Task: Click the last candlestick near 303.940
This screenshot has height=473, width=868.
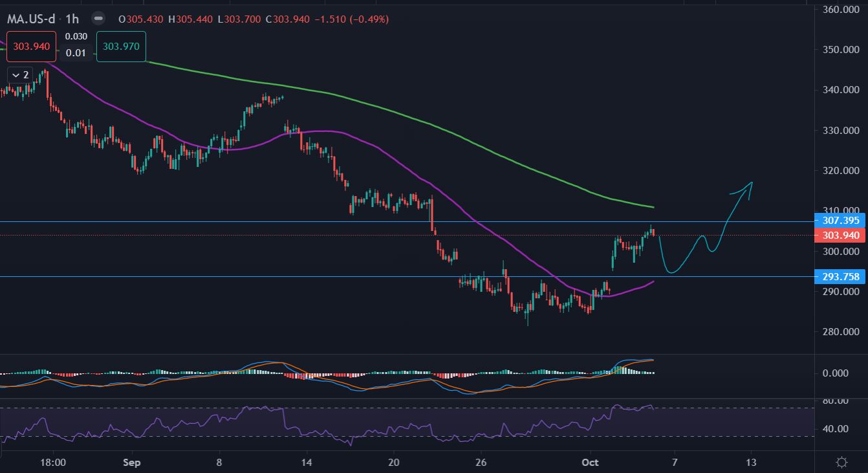Action: pyautogui.click(x=653, y=232)
